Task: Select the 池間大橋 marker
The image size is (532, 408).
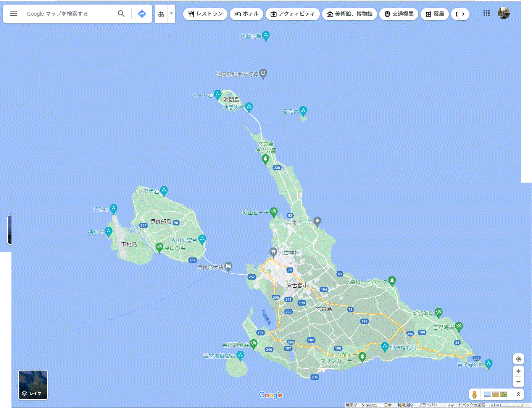Action: tap(249, 107)
